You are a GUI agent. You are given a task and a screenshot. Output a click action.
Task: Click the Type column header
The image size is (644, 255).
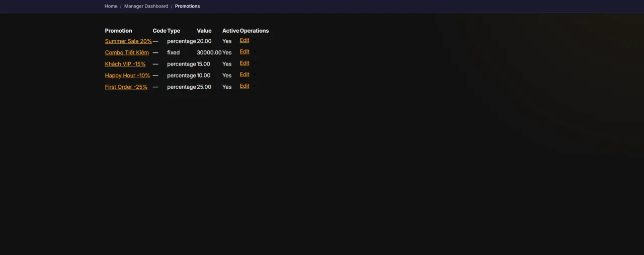[174, 31]
